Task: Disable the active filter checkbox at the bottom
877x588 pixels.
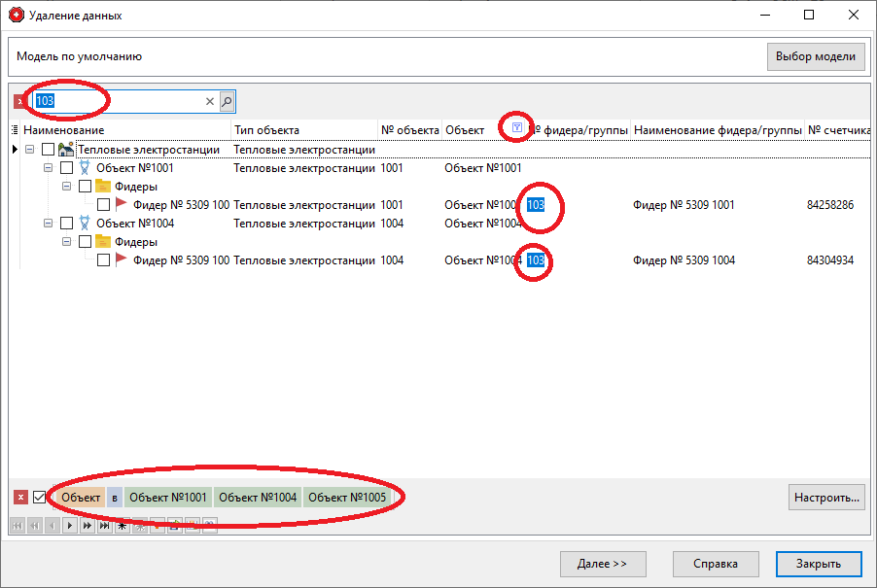Action: (40, 497)
